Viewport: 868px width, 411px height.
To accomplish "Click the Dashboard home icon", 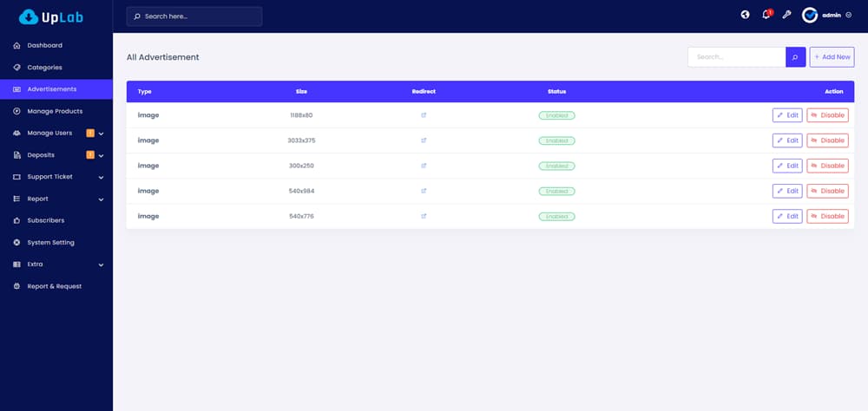I will pos(16,45).
